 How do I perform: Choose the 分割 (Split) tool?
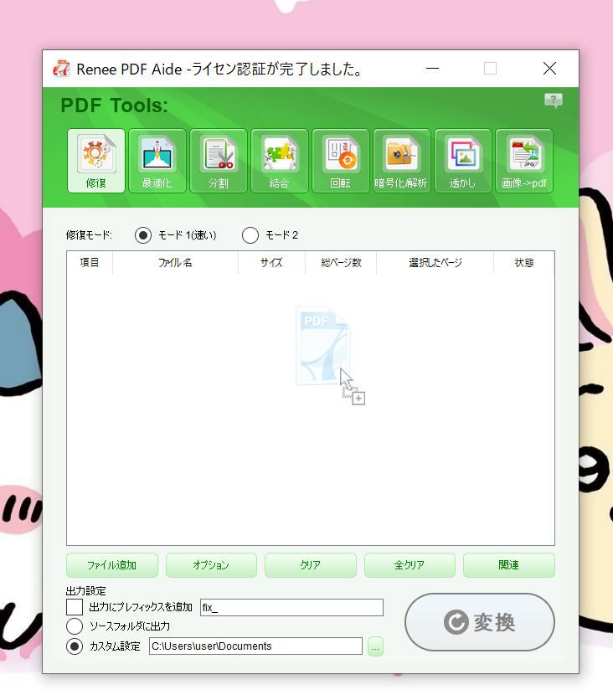tap(219, 161)
